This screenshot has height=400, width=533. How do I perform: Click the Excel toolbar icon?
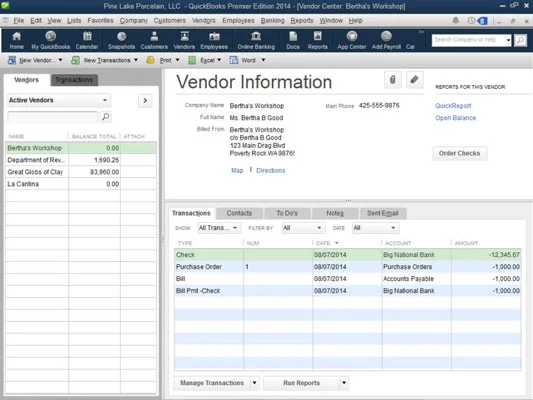coord(192,60)
